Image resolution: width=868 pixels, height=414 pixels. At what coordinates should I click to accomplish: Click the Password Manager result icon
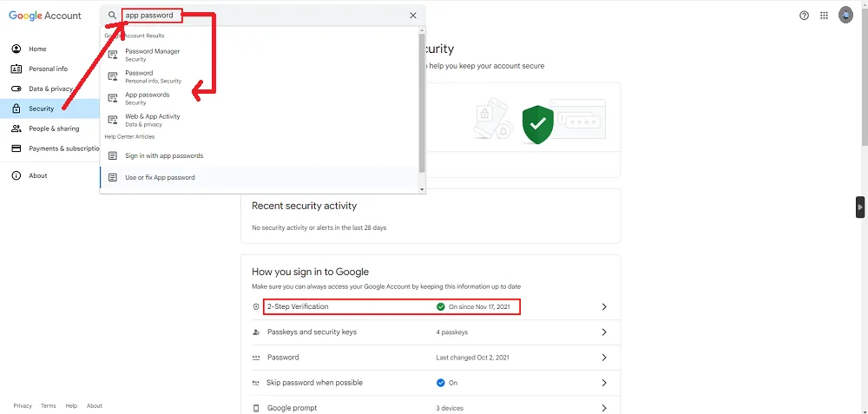click(x=113, y=55)
